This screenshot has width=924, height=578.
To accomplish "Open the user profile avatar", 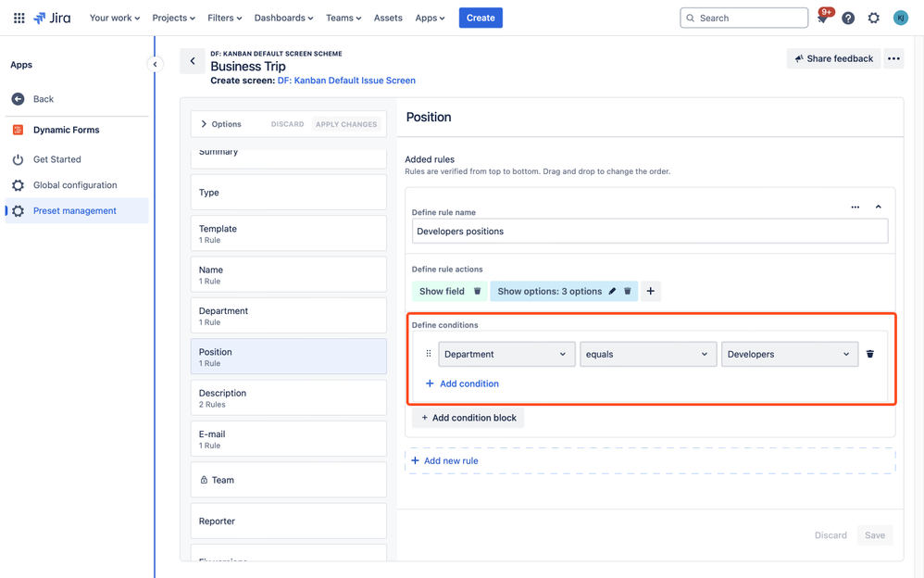I will pyautogui.click(x=901, y=19).
